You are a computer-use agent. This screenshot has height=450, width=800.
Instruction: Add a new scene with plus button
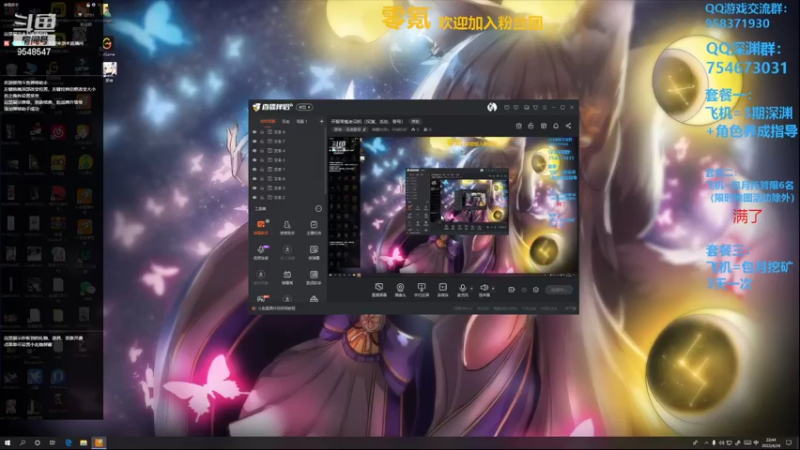pos(321,121)
